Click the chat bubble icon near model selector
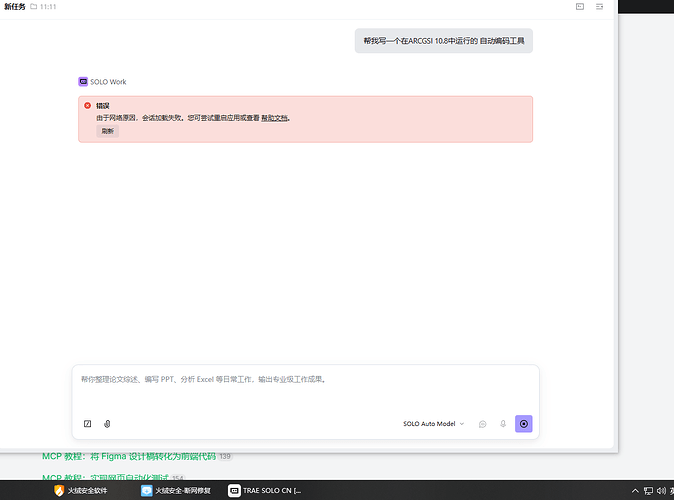Viewport: 674px width, 500px height. (483, 424)
